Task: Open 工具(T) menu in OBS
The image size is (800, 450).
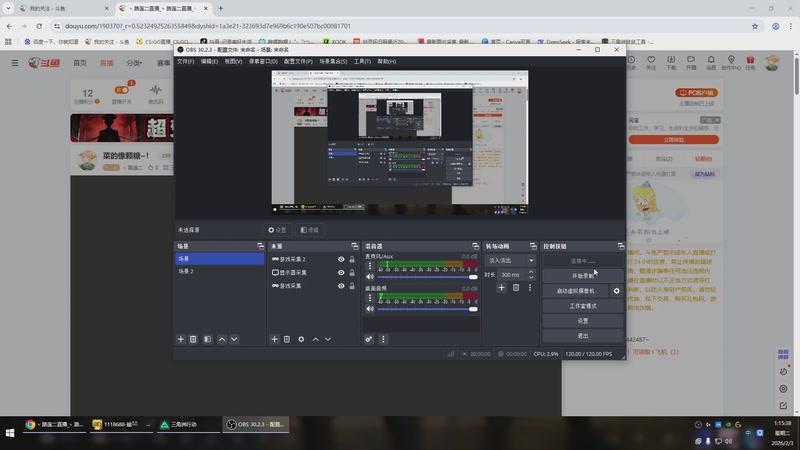Action: pyautogui.click(x=362, y=61)
